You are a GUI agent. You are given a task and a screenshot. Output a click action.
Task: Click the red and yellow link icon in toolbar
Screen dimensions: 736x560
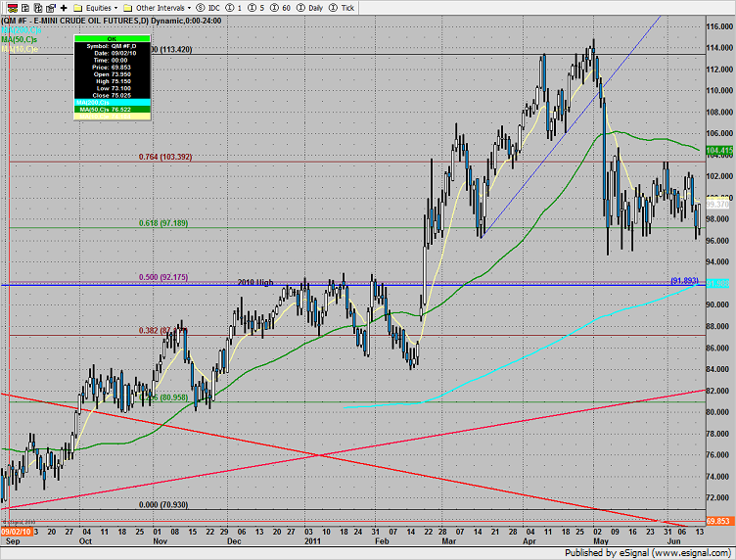coord(13,8)
